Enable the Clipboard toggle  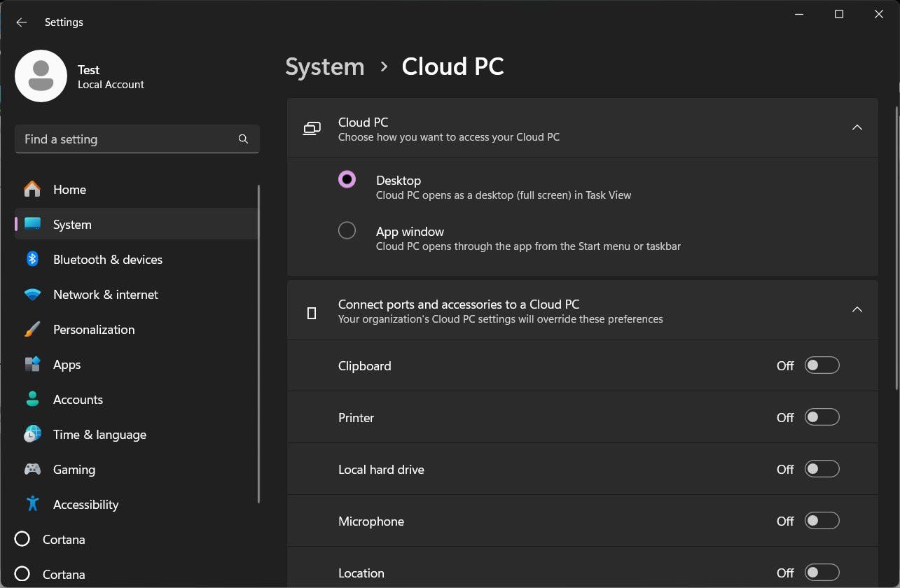pyautogui.click(x=822, y=365)
